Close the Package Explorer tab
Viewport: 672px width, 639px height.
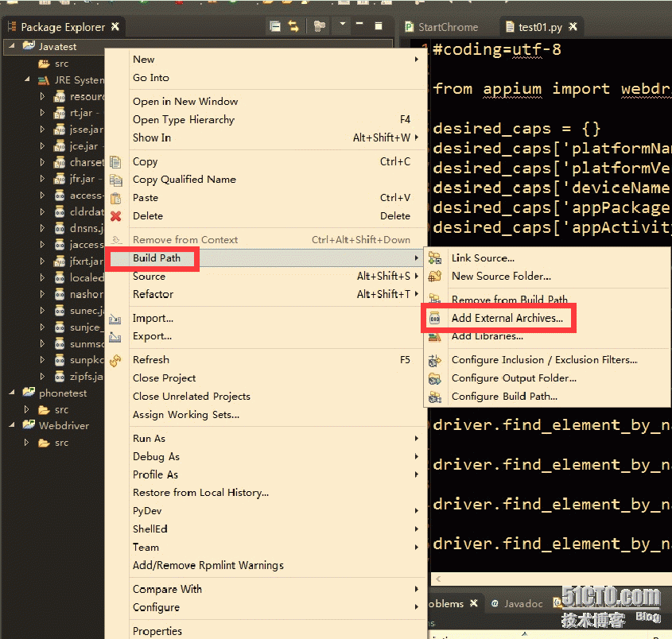tap(115, 26)
